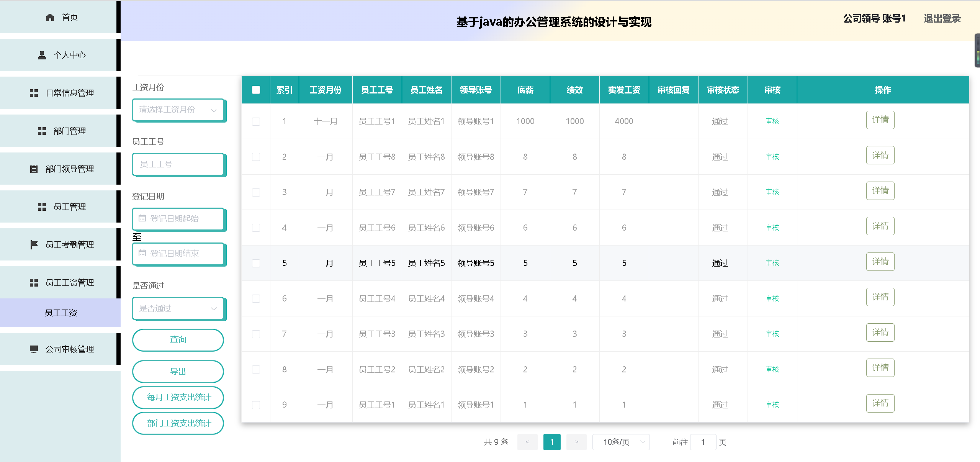The height and width of the screenshot is (462, 980).
Task: Click the grid icon beside 员工管理
Action: [42, 207]
